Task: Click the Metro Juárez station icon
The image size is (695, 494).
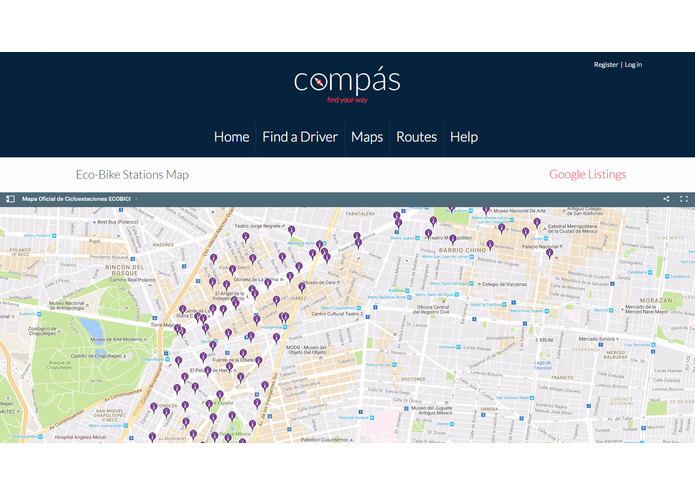Action: click(417, 238)
